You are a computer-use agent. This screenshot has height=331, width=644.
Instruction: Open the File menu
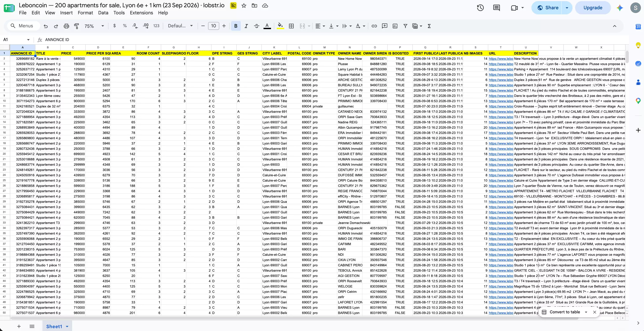[x=23, y=13]
